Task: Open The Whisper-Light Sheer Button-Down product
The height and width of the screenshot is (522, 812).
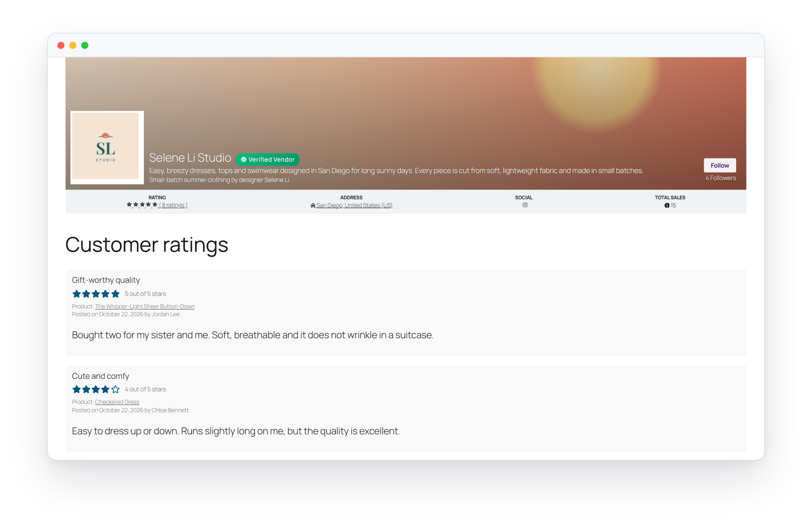Action: tap(145, 306)
